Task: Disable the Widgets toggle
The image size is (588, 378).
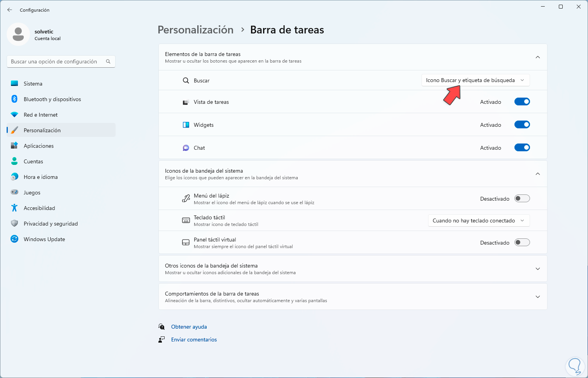Action: 522,125
